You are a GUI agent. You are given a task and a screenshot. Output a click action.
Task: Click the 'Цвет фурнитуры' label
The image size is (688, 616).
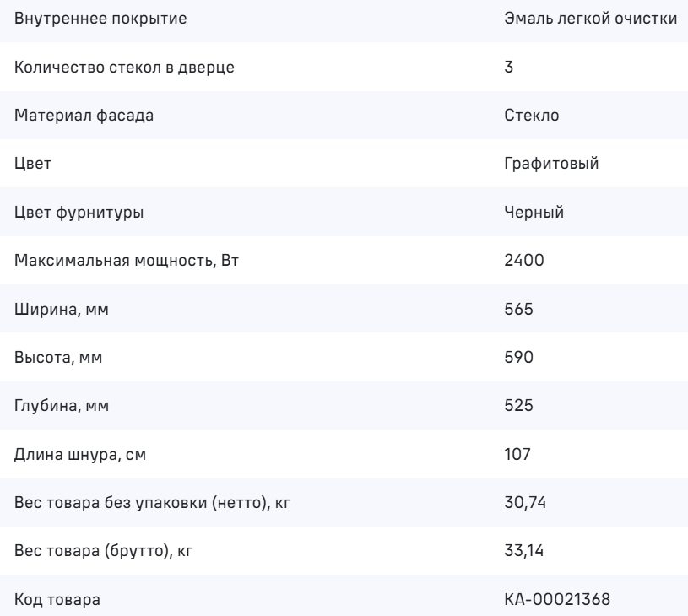pyautogui.click(x=80, y=213)
